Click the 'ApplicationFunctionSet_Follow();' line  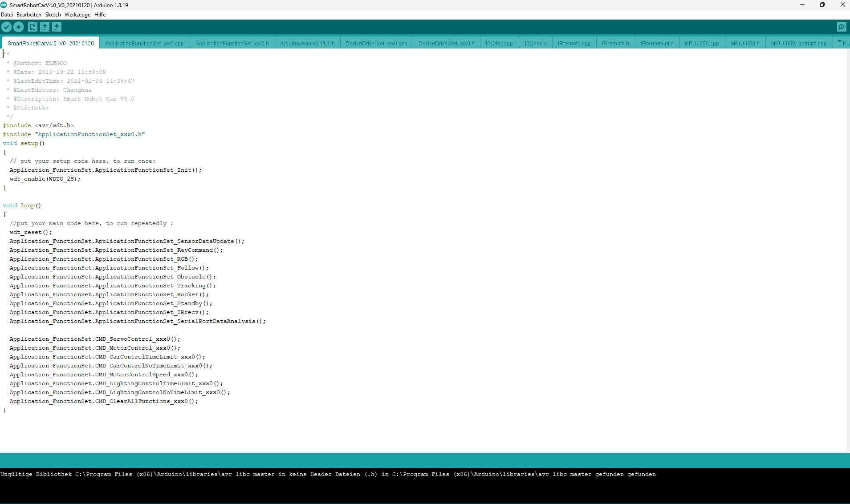[109, 268]
